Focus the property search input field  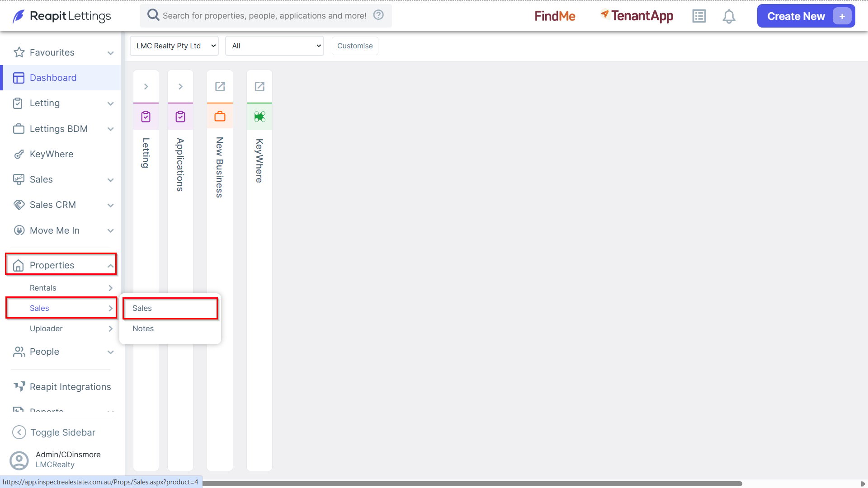(x=264, y=15)
